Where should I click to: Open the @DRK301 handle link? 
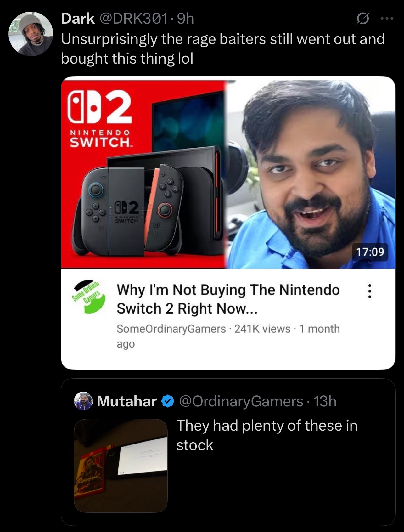coord(133,19)
